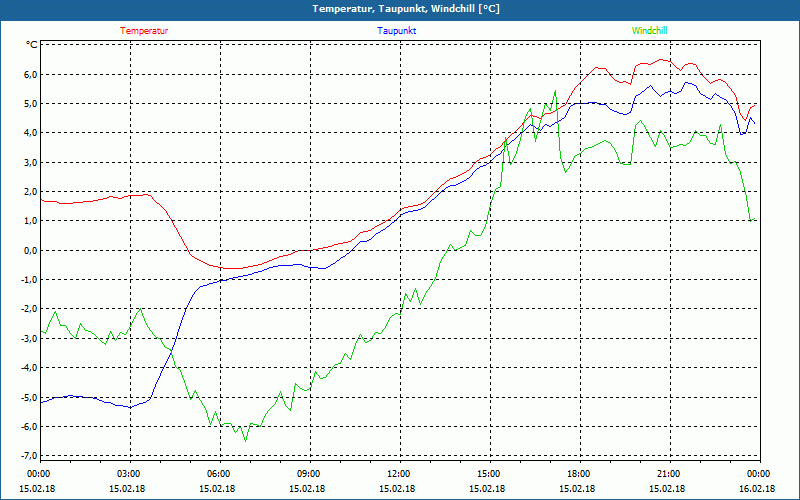
Task: Click the 09:00 time axis label
Action: point(308,474)
